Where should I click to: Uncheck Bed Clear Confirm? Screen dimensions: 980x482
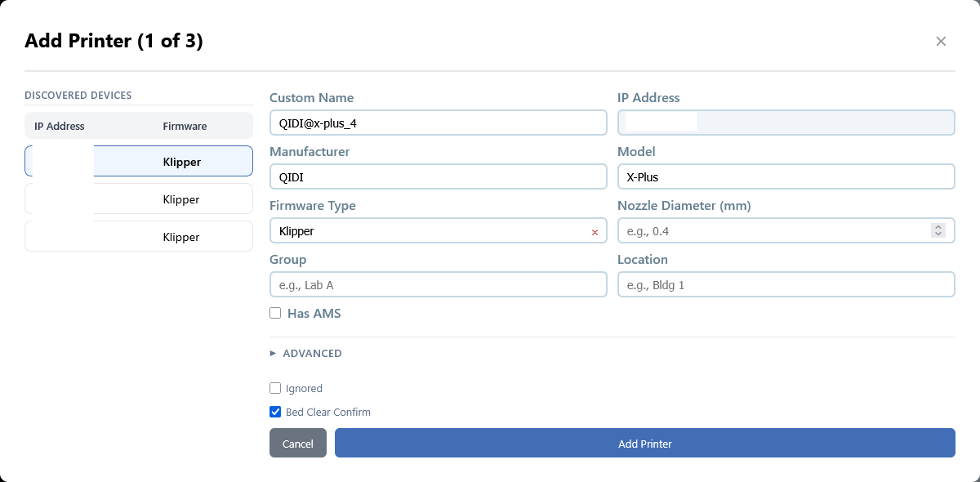(275, 412)
